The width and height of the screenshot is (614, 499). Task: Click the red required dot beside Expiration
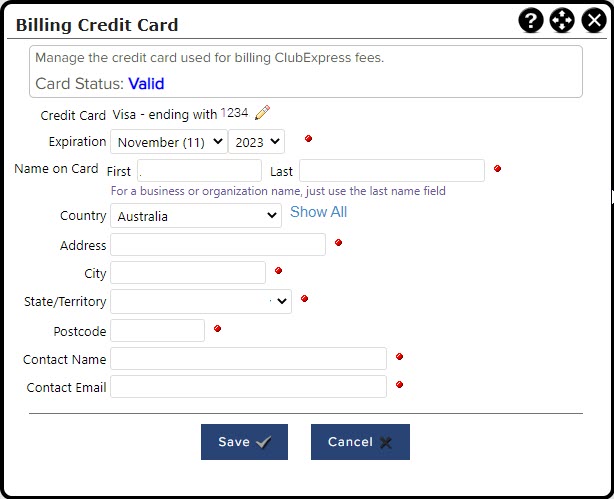(x=308, y=138)
